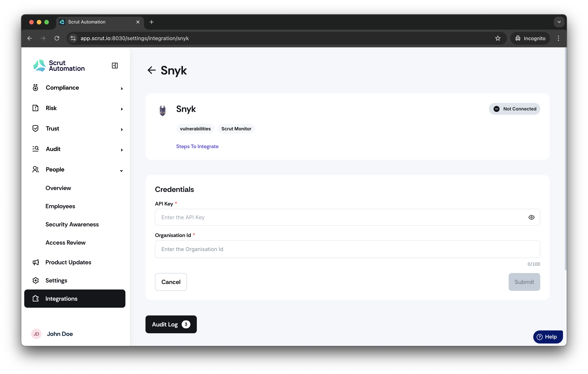Click the Snyk dog logo icon
Viewport: 588px width, 374px height.
tap(162, 110)
